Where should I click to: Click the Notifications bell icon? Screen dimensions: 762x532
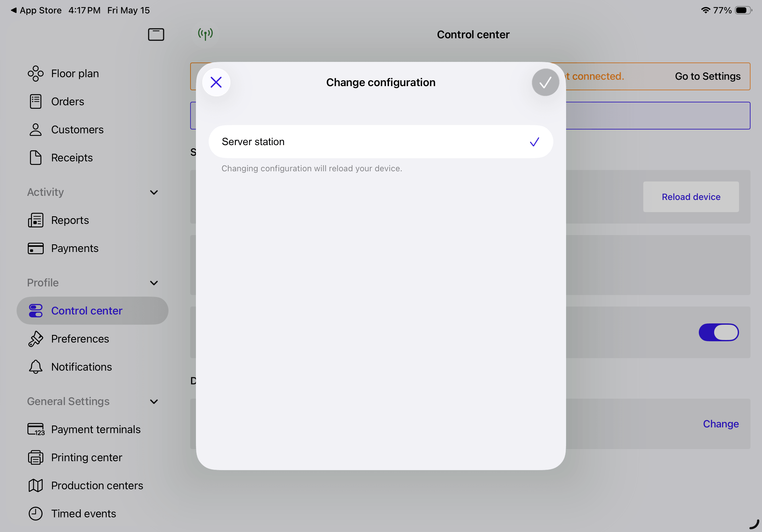coord(35,367)
